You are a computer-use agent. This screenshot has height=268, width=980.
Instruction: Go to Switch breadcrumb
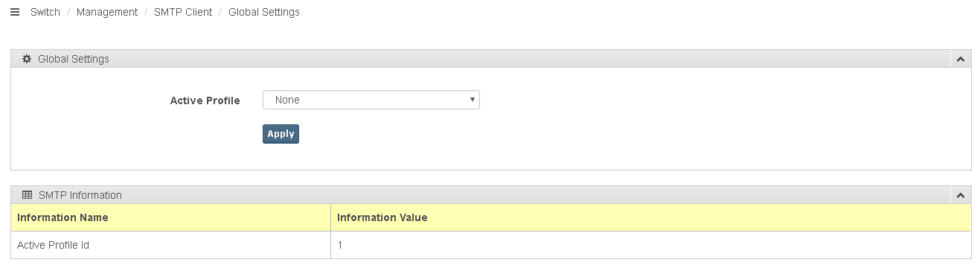tap(45, 12)
